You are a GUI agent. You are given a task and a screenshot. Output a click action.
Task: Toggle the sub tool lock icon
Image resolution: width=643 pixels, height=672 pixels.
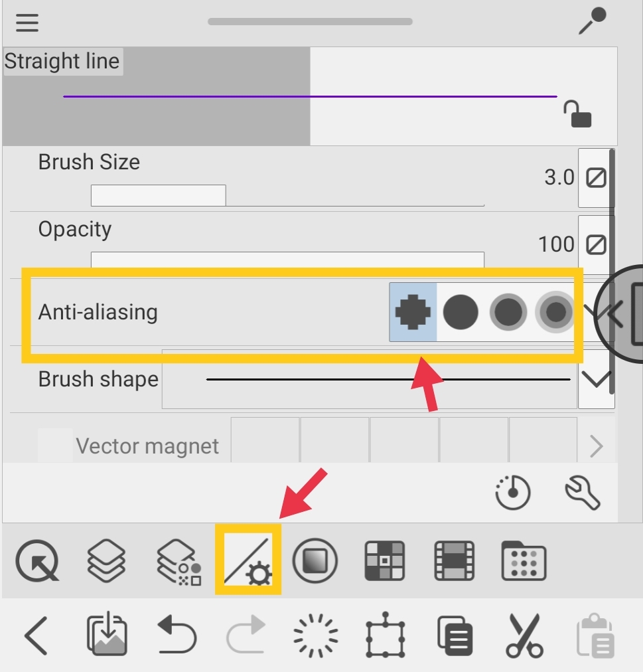click(577, 114)
